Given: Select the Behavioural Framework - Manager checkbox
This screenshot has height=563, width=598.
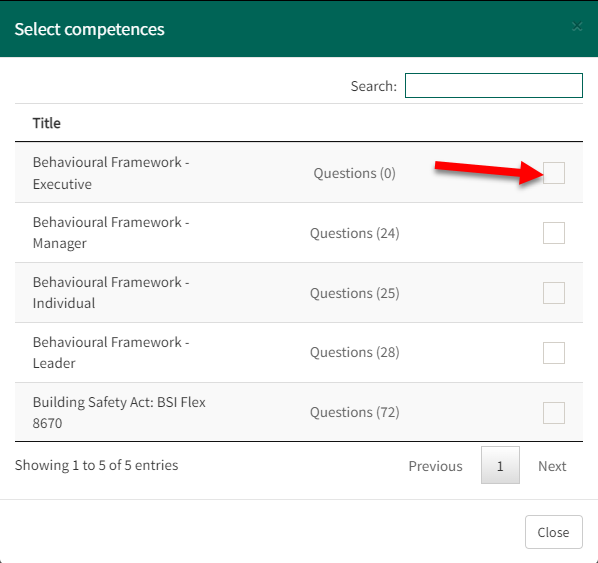Looking at the screenshot, I should click(x=554, y=233).
